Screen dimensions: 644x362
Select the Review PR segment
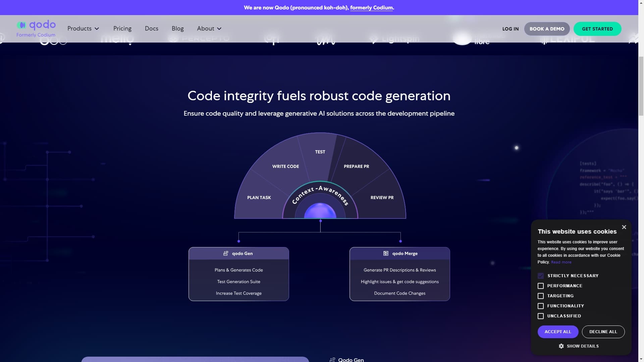(x=382, y=197)
